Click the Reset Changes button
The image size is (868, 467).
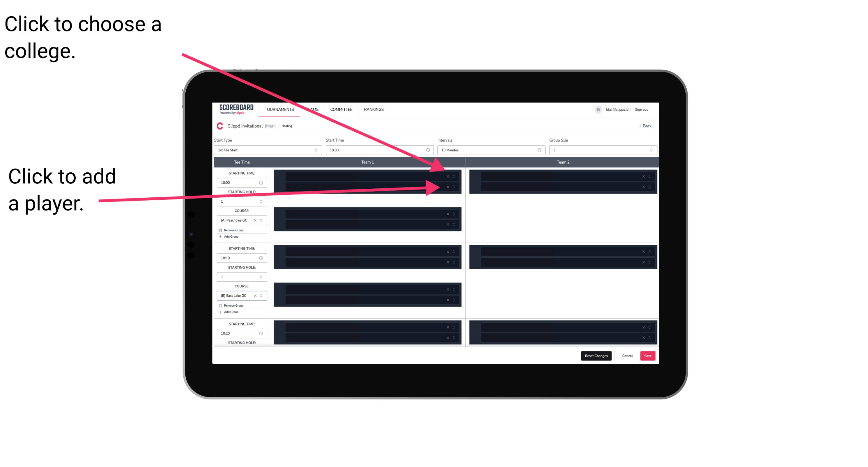coord(596,355)
